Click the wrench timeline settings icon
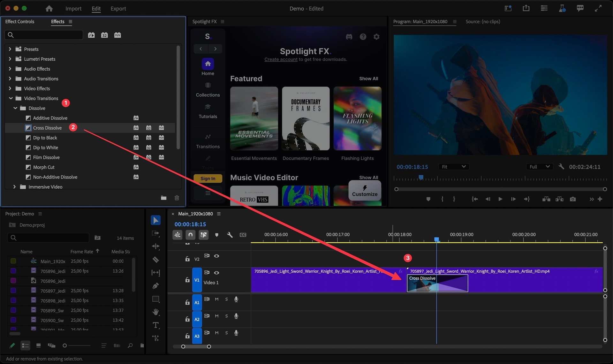 (230, 235)
